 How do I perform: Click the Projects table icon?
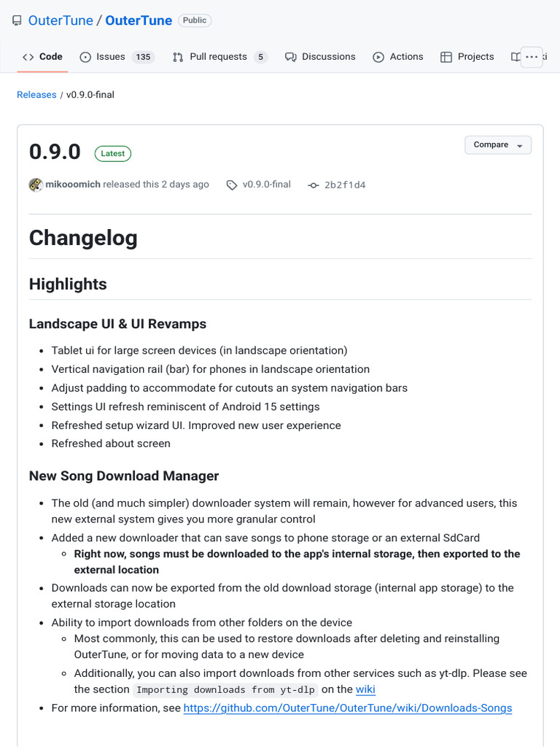pos(446,57)
